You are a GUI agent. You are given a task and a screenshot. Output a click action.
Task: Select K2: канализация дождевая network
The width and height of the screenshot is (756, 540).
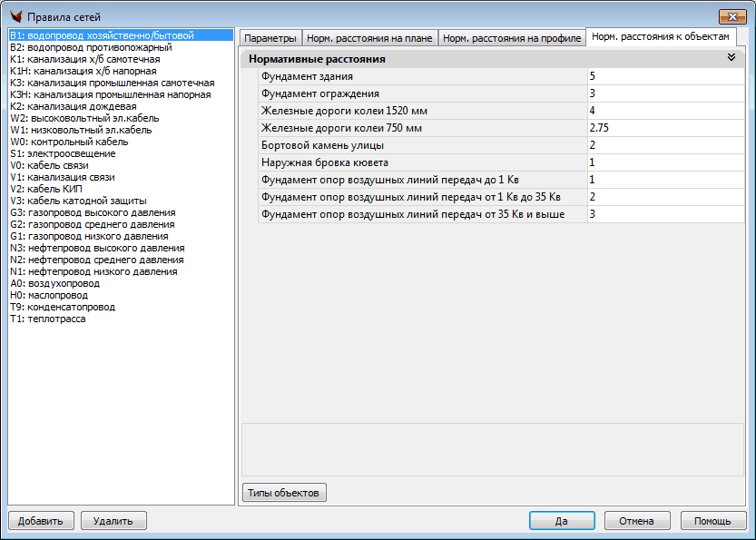[73, 106]
